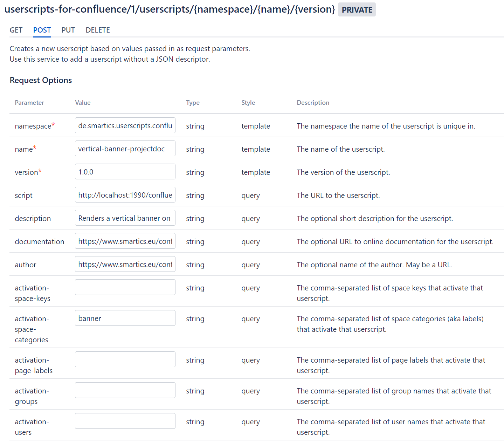Select the activation-space-categories field containing banner
The image size is (504, 446).
[125, 318]
